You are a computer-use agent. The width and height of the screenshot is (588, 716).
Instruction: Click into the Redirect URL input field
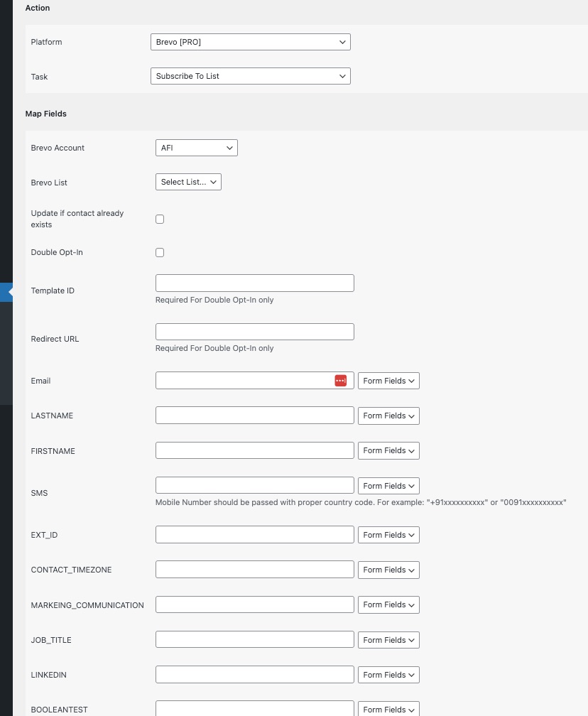(255, 332)
